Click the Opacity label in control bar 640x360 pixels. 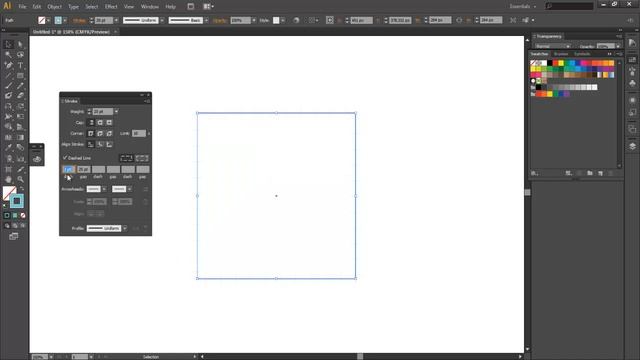pos(220,20)
